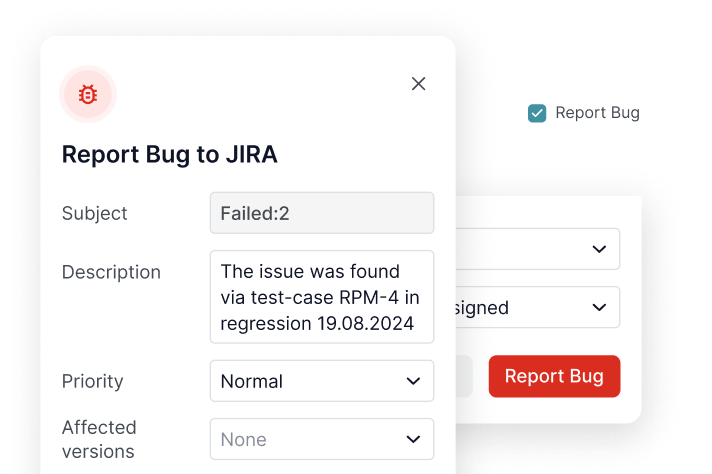The height and width of the screenshot is (474, 712).
Task: Open the Priority dropdown set to Normal
Action: 321,381
